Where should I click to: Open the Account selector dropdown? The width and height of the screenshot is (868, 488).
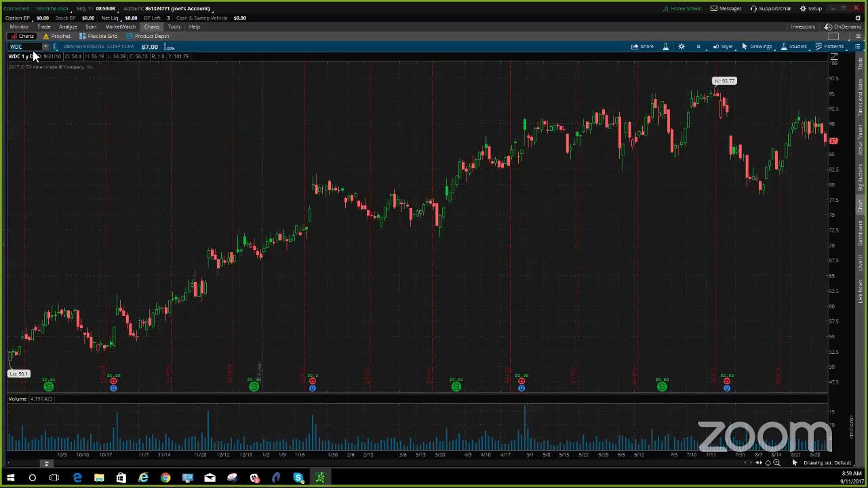tap(167, 9)
